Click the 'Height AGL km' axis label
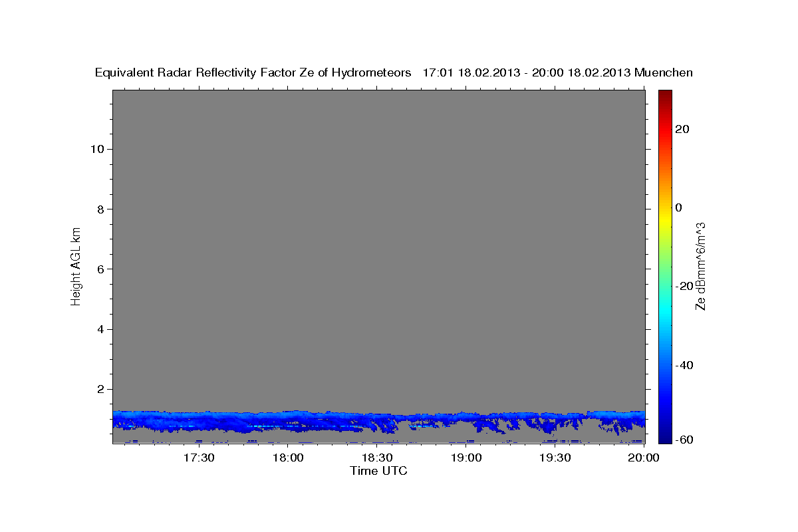This screenshot has height=532, width=798. (x=76, y=266)
